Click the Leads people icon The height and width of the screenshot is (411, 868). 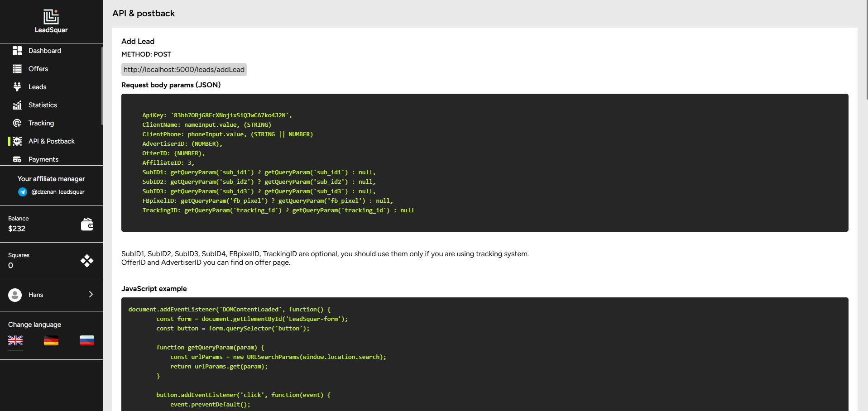coord(17,87)
